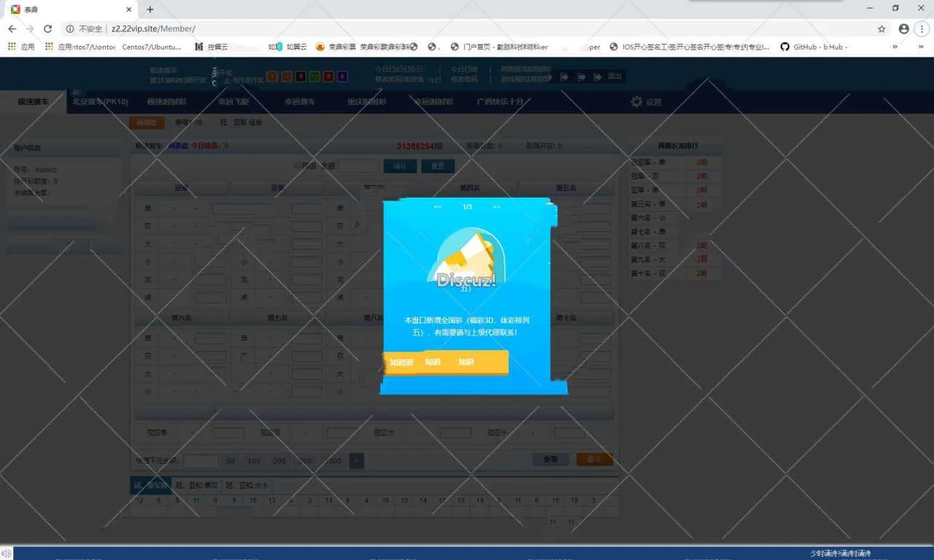934x560 pixels.
Task: Open the Chrome three-dot menu
Action: pos(921,29)
